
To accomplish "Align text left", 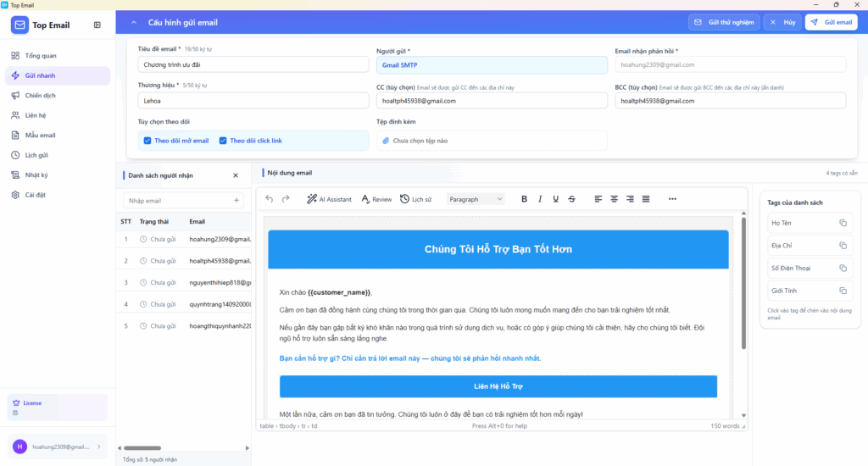I will coord(598,199).
